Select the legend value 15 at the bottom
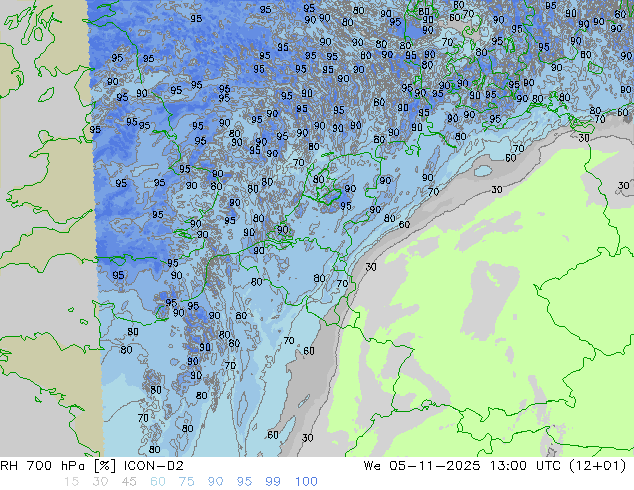Viewport: 634px width, 490px height. coord(71,482)
